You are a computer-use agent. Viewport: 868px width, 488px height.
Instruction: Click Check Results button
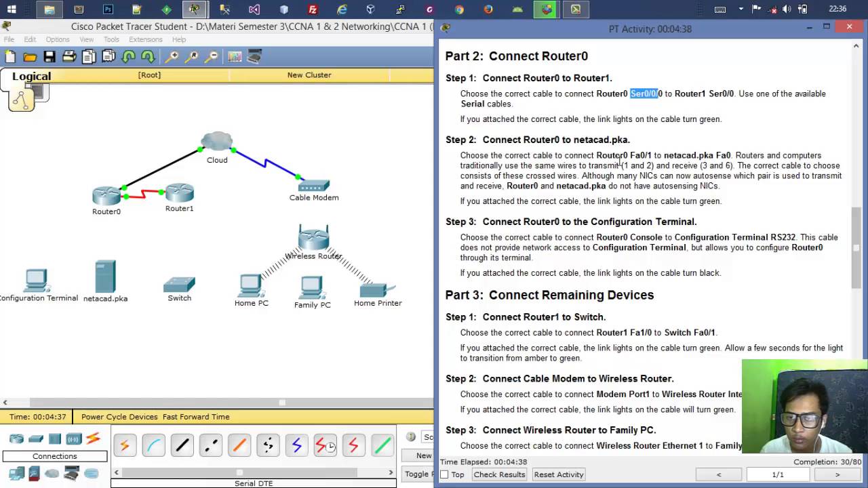[x=499, y=474]
